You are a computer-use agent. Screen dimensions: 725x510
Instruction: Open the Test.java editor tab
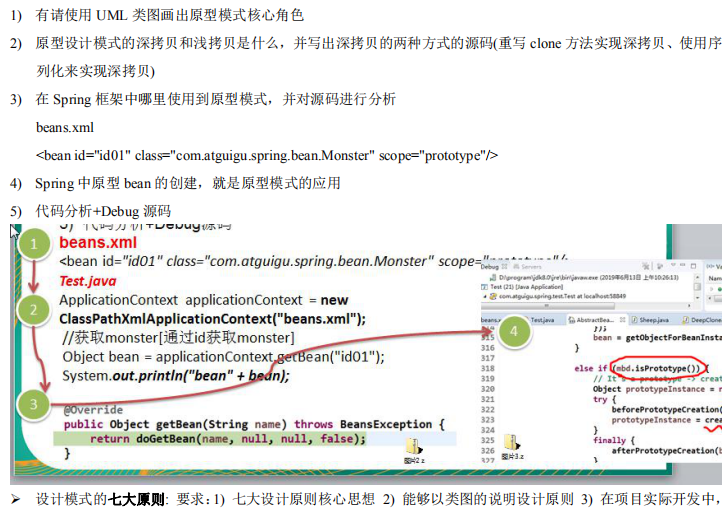pos(541,320)
